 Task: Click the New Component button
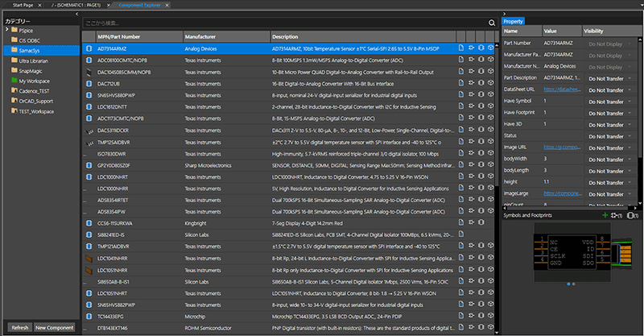pyautogui.click(x=54, y=327)
